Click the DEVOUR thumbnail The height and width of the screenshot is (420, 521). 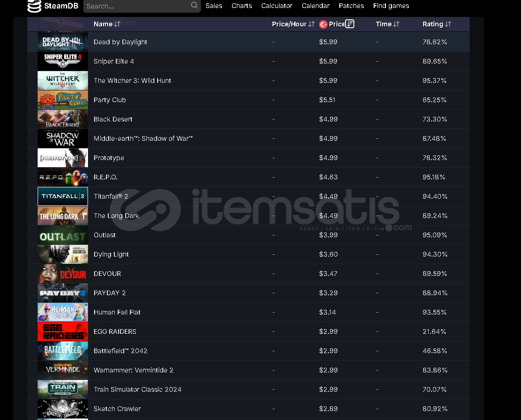point(63,274)
